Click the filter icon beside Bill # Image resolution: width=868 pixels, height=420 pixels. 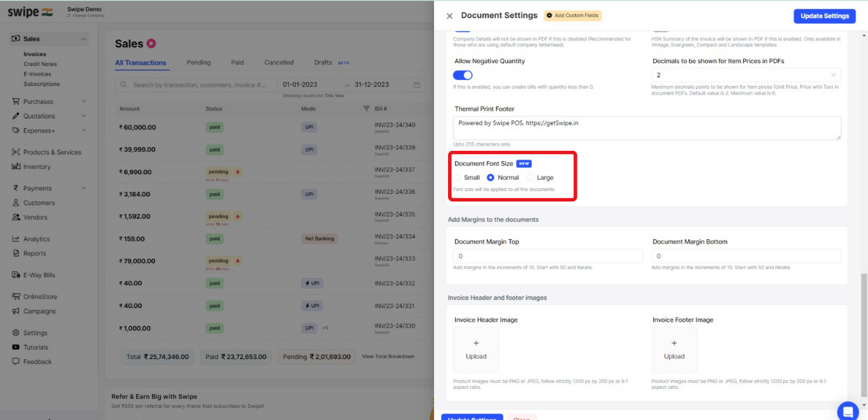[x=366, y=108]
